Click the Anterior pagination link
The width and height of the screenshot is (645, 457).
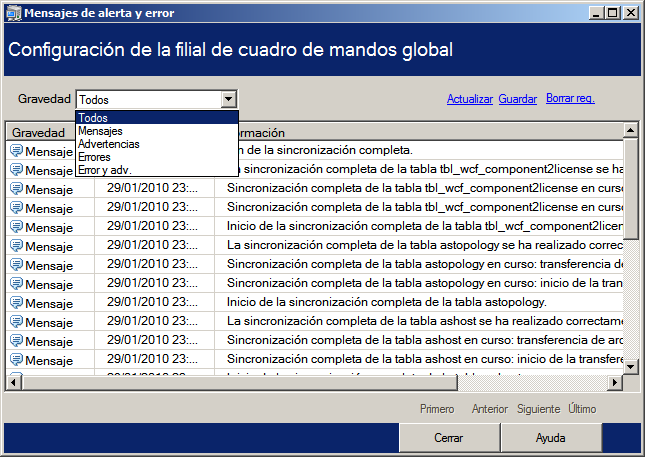coord(490,409)
